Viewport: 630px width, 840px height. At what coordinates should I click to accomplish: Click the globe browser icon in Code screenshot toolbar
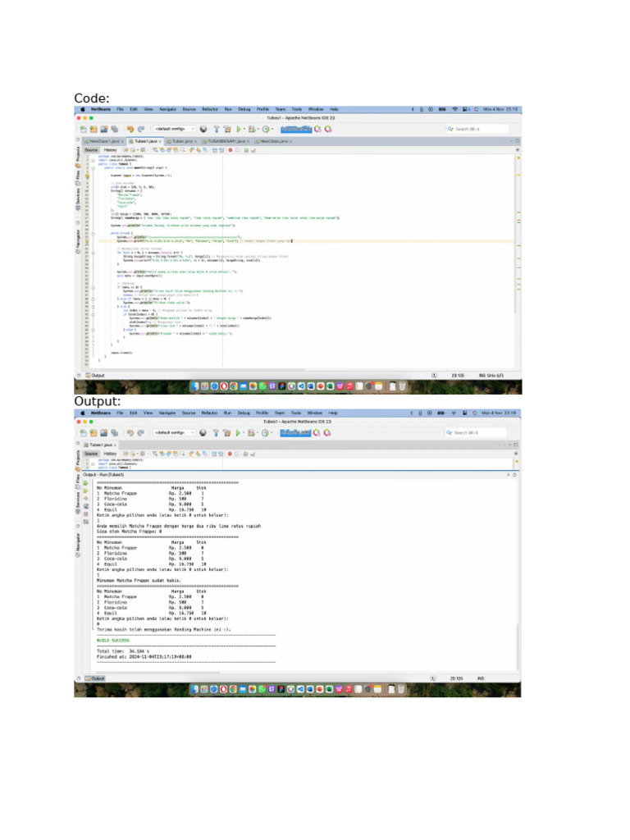[203, 129]
